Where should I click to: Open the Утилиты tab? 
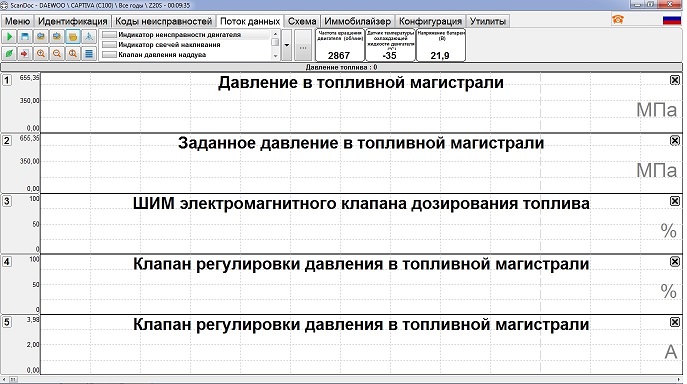[x=488, y=21]
